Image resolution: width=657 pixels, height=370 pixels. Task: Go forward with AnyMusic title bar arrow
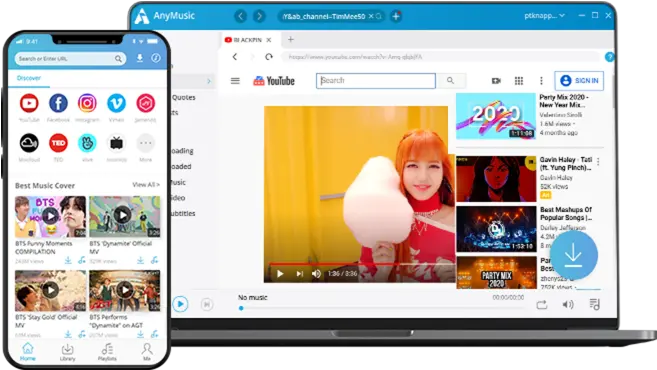pyautogui.click(x=259, y=16)
